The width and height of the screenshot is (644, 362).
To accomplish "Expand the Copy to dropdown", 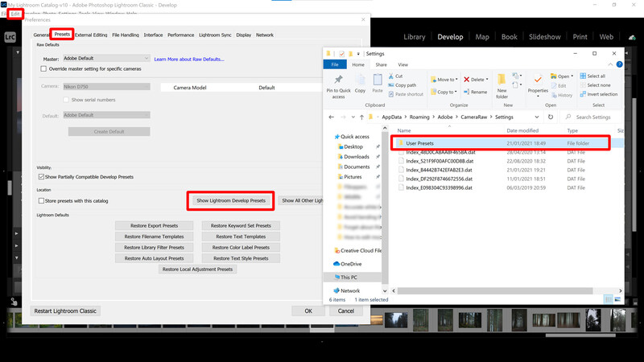I will click(x=456, y=92).
